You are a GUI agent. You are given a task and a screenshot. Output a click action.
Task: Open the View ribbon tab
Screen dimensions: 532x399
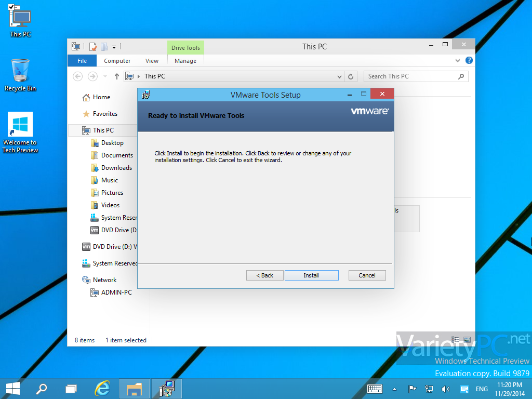(x=152, y=61)
